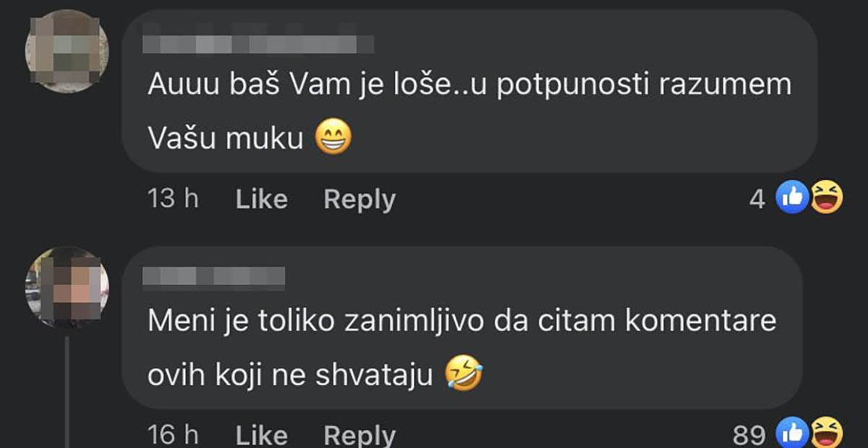
Task: View reaction count 89 on second comment
Action: click(749, 435)
